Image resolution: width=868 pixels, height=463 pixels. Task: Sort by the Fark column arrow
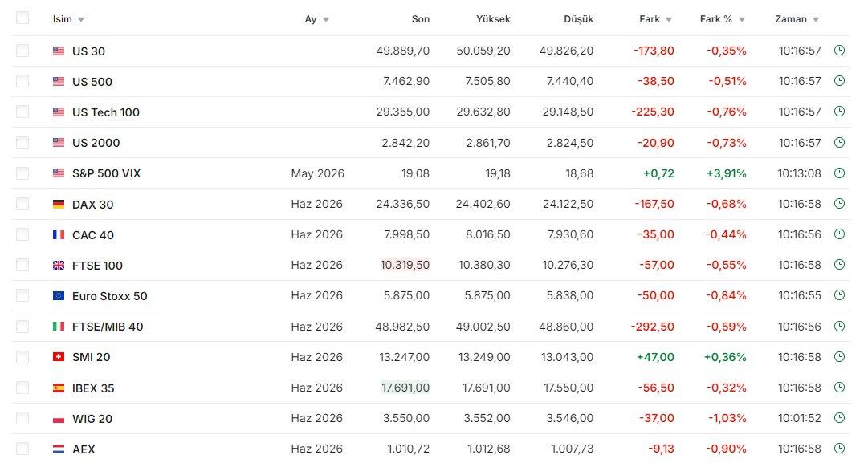669,19
